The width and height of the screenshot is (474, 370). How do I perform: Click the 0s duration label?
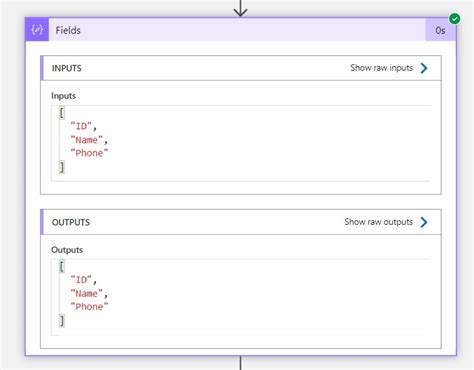click(440, 31)
